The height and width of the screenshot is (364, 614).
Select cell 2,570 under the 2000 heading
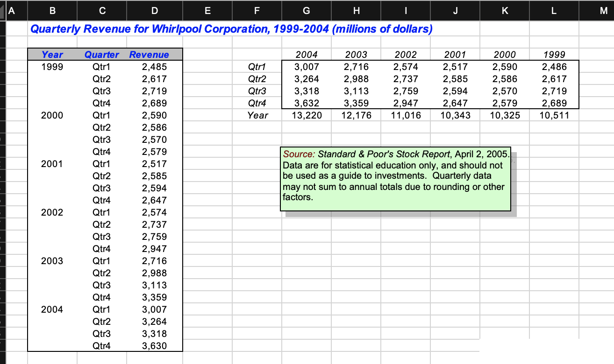click(505, 91)
